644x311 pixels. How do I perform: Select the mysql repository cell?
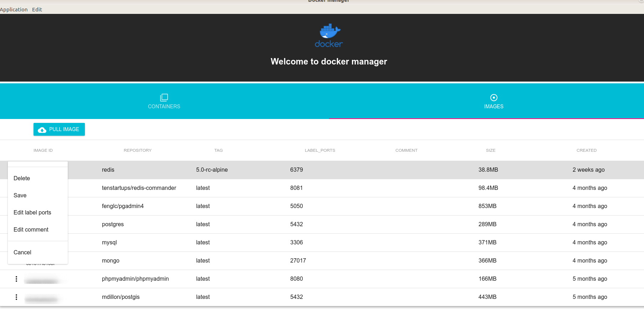pos(109,243)
